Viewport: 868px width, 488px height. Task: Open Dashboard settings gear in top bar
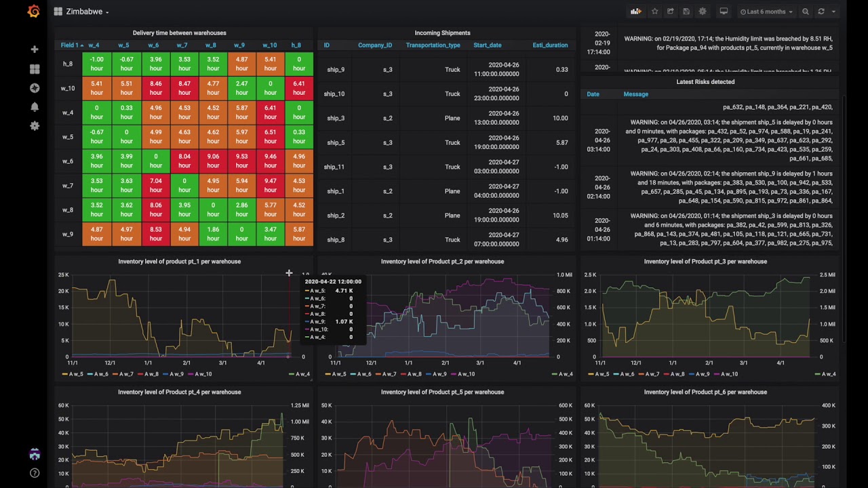703,12
